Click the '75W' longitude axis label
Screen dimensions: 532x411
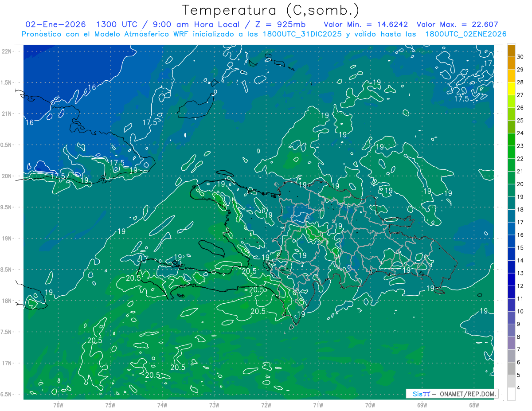pos(110,405)
